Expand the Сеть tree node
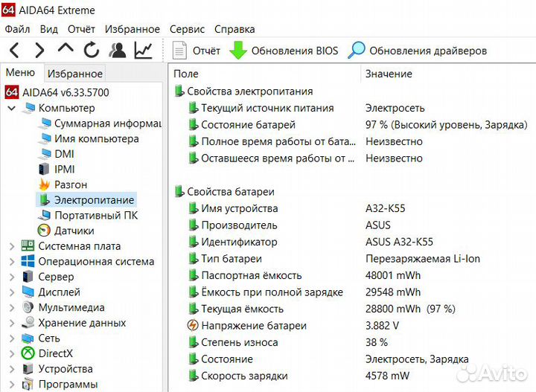 click(12, 338)
